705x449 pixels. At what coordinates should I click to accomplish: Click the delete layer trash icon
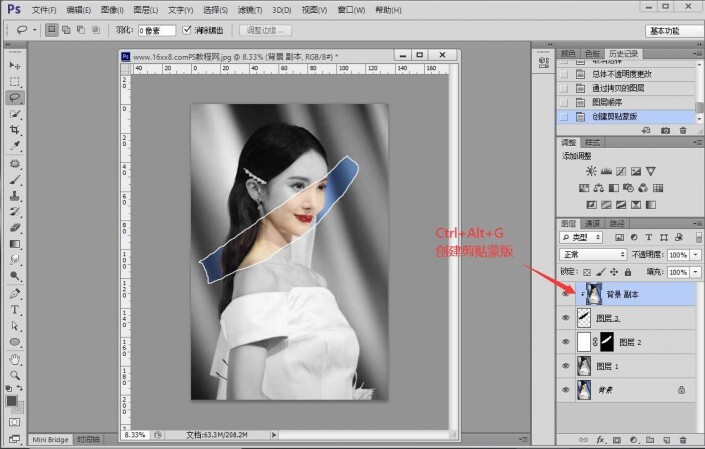point(681,439)
